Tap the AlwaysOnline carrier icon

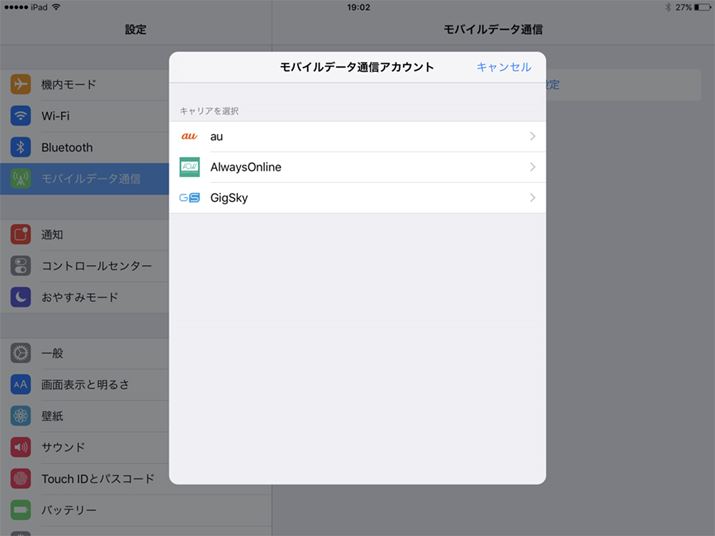pyautogui.click(x=189, y=167)
